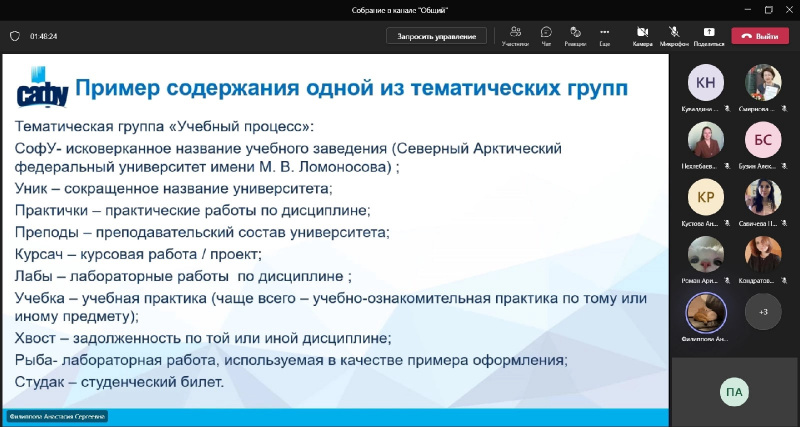Viewport: 800px width, 427px height.
Task: Click the window title Собрание в канале "Общий"
Action: (x=400, y=10)
